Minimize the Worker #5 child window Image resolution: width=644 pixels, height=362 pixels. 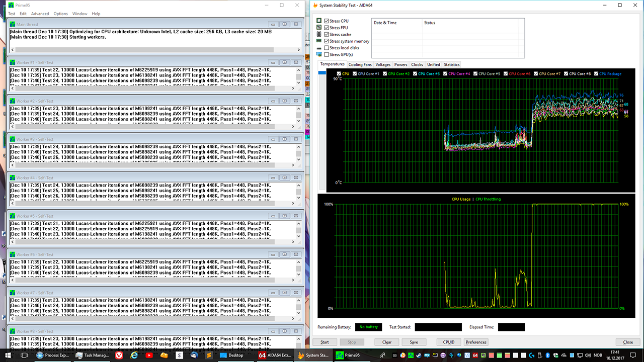pos(273,216)
